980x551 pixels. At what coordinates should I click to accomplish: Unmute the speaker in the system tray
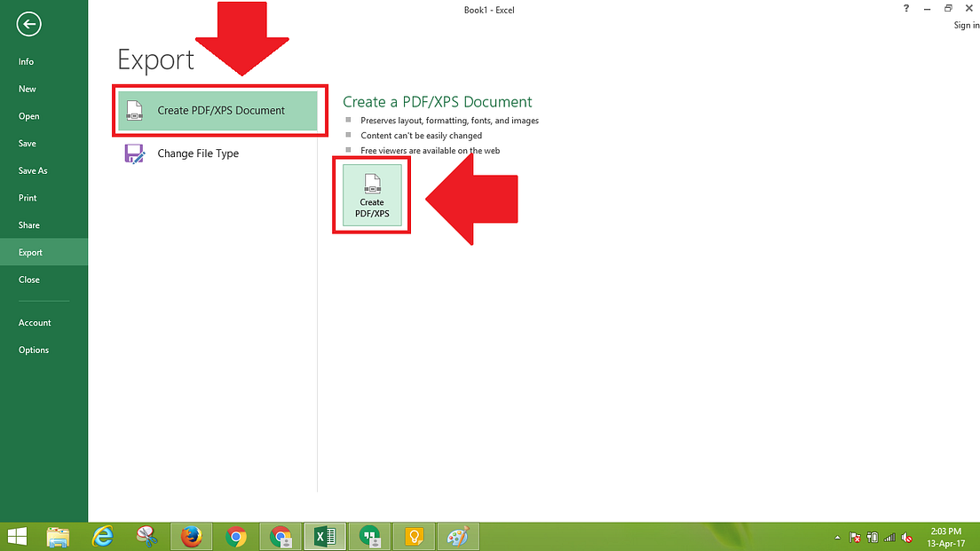point(907,537)
